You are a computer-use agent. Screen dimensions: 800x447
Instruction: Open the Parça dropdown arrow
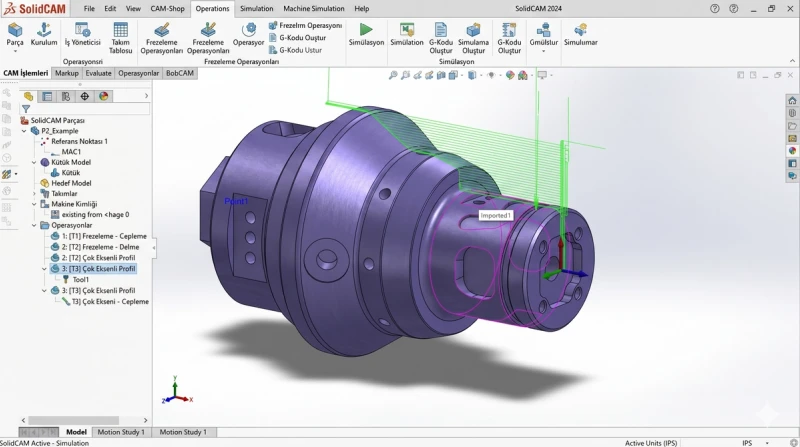pos(15,51)
